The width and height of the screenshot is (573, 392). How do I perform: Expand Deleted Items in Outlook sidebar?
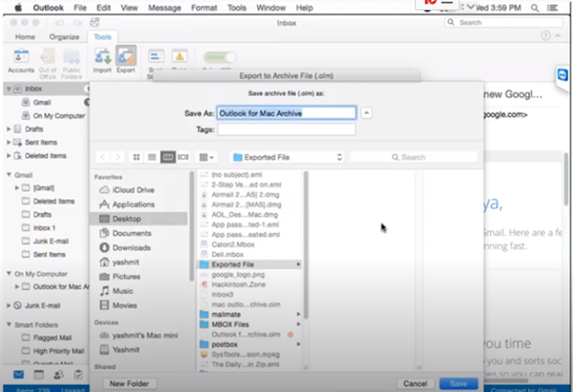pos(8,156)
